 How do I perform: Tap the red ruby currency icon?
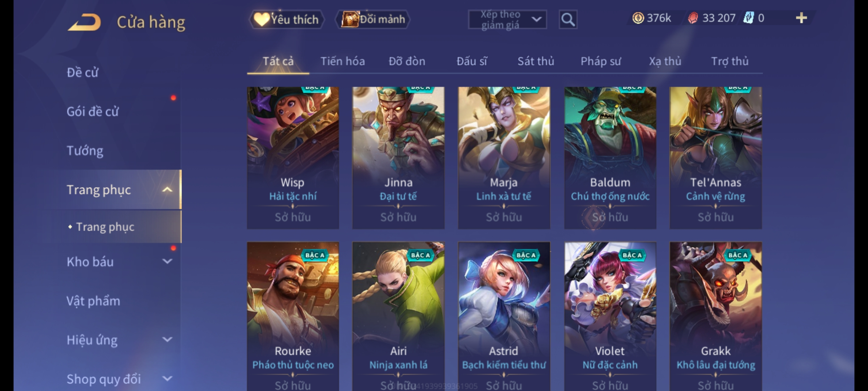click(x=693, y=18)
